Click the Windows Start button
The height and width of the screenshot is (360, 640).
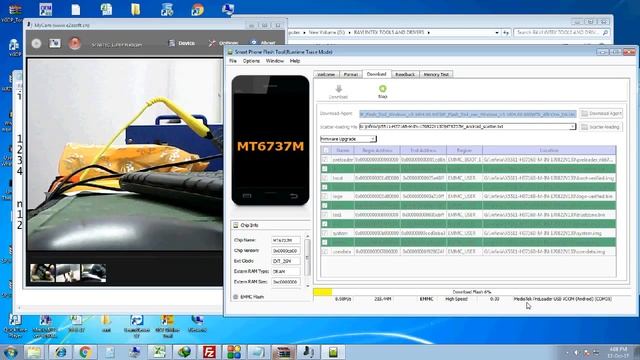10,352
